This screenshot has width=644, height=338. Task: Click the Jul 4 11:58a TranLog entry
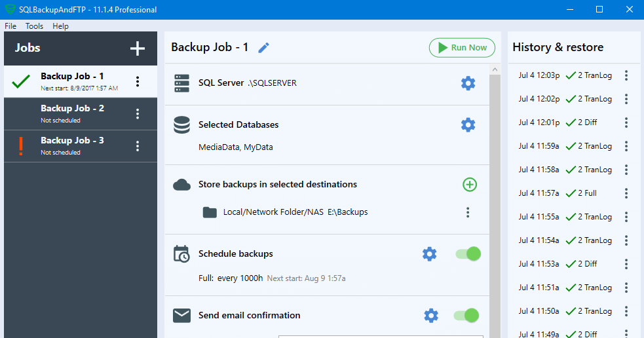(x=565, y=170)
